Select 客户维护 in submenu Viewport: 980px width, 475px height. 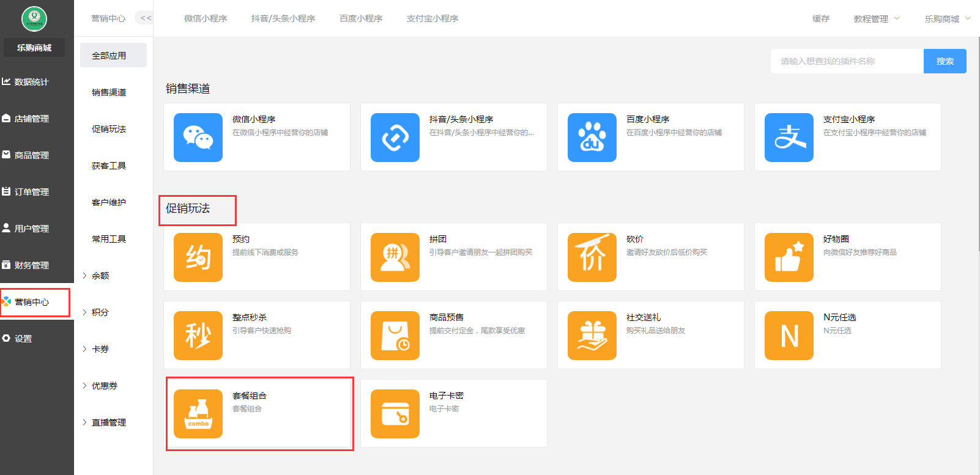[109, 202]
